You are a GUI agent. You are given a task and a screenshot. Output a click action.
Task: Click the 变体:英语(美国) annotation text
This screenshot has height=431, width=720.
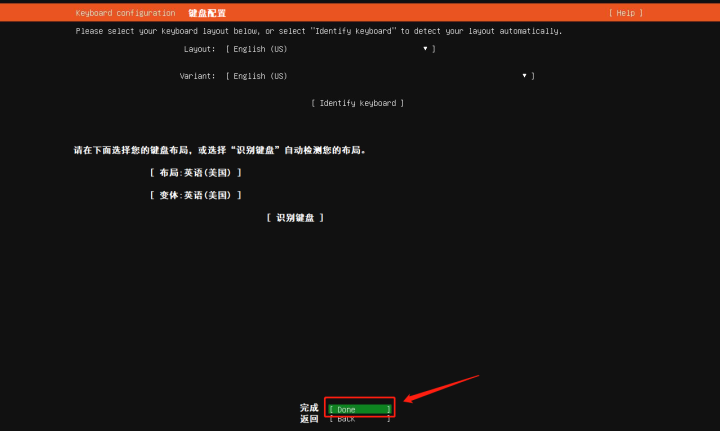tap(196, 195)
